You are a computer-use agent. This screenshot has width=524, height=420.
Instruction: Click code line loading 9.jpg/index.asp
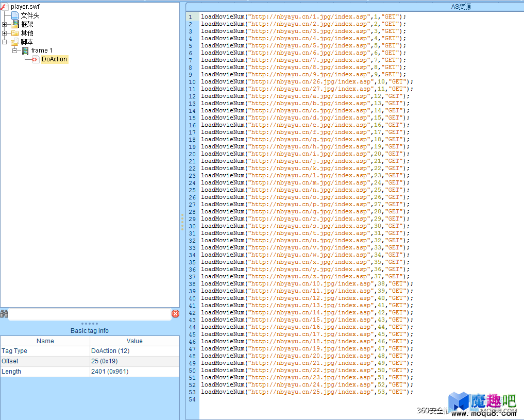[303, 74]
